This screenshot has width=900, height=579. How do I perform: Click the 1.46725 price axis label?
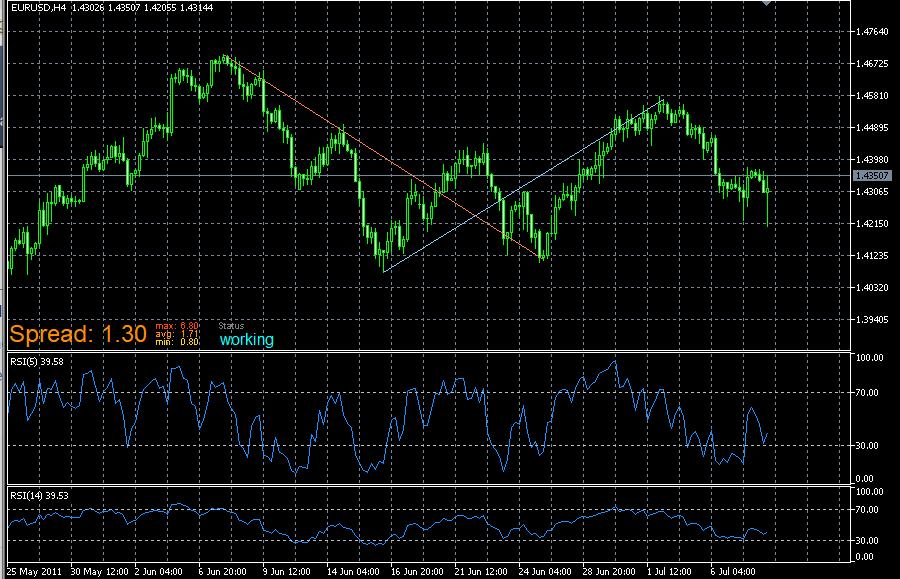point(872,64)
